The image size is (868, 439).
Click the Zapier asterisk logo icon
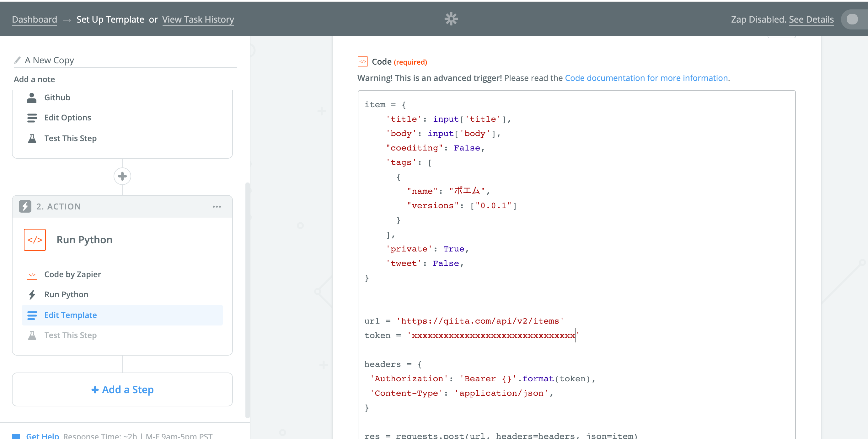coord(451,19)
